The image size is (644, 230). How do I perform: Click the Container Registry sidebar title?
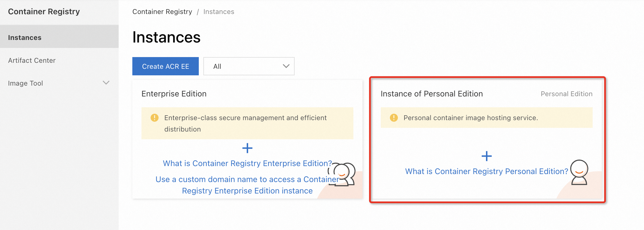click(x=44, y=11)
